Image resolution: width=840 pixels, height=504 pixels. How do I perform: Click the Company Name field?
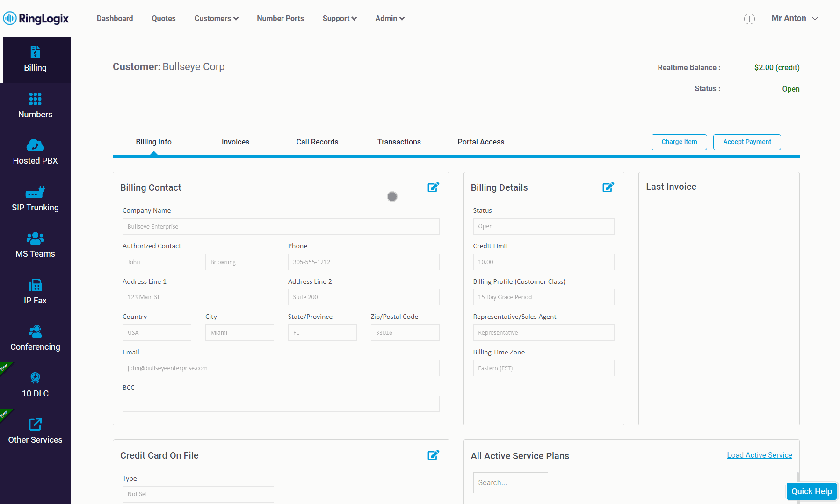(281, 227)
